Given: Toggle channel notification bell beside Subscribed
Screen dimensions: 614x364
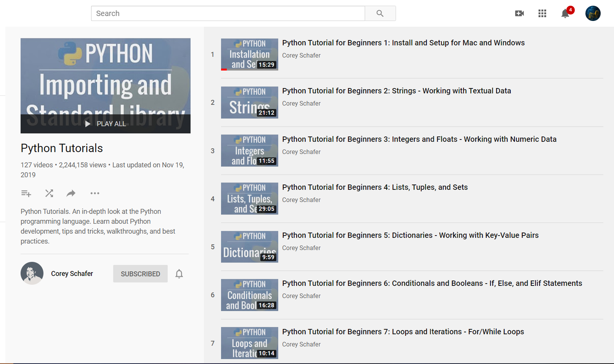Looking at the screenshot, I should point(179,274).
